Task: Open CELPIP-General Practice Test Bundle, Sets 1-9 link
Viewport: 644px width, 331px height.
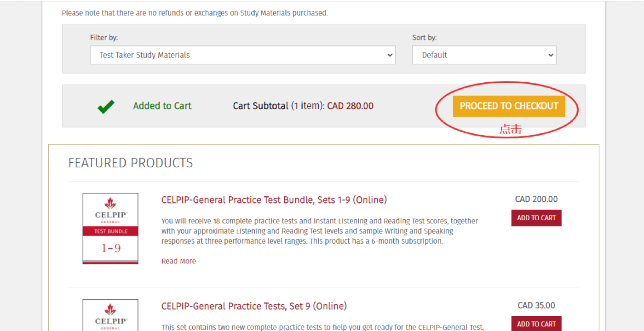Action: click(274, 200)
